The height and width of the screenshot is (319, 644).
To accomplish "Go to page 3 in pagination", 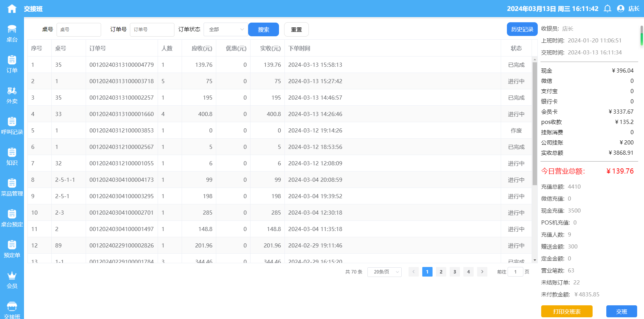I will pyautogui.click(x=455, y=272).
